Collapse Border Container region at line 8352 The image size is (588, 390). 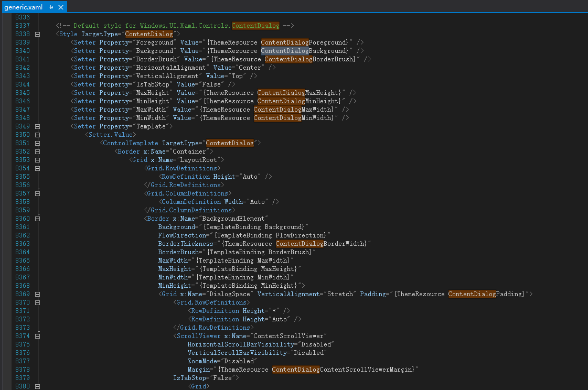coord(37,151)
